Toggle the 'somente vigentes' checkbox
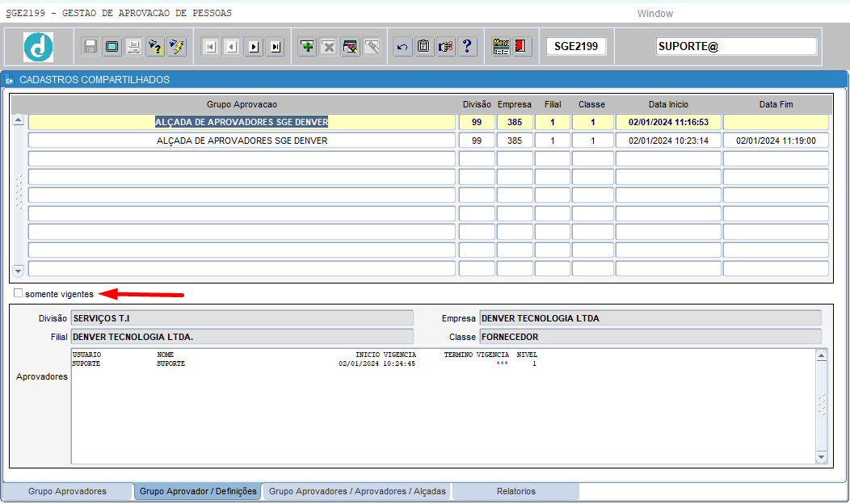 [19, 293]
